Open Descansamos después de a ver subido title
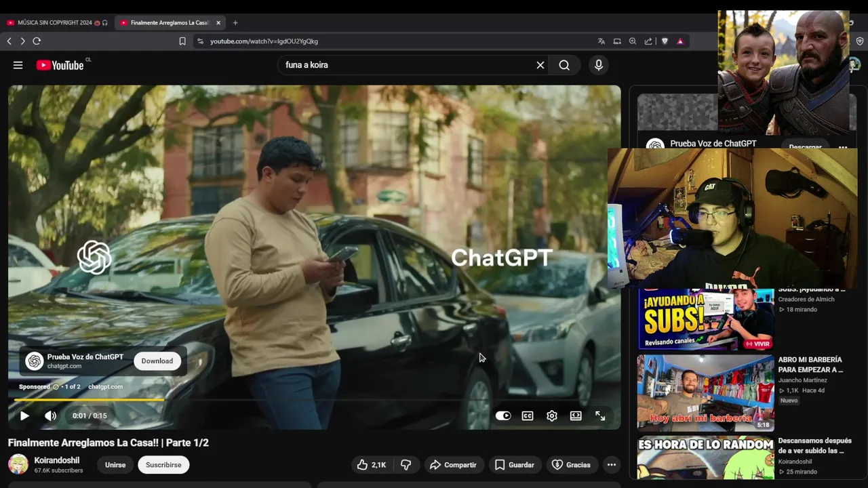Viewport: 868px width, 488px height. point(814,445)
